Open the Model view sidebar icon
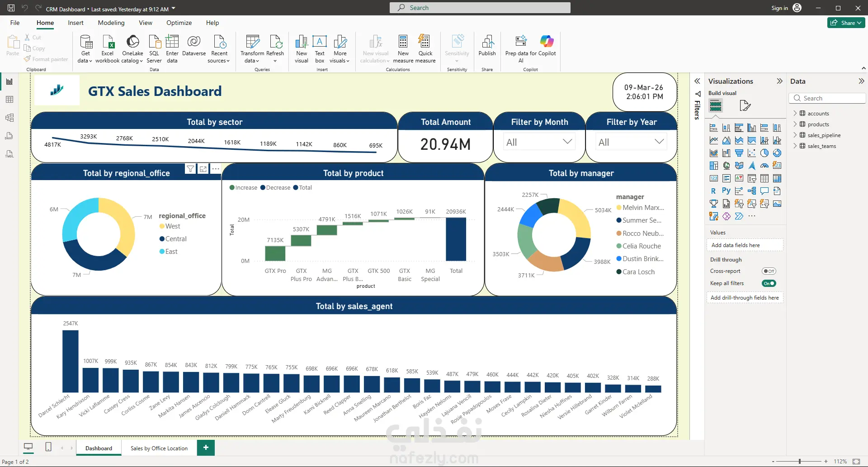The image size is (868, 467). [9, 118]
